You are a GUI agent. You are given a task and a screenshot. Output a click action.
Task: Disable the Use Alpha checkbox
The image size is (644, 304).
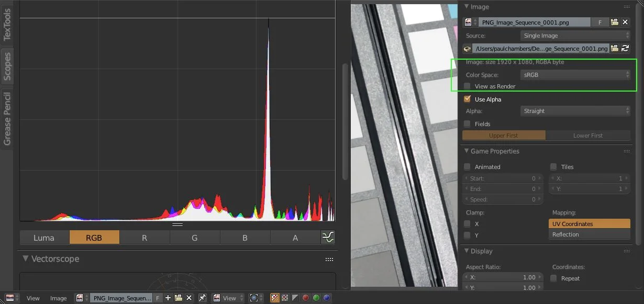468,99
